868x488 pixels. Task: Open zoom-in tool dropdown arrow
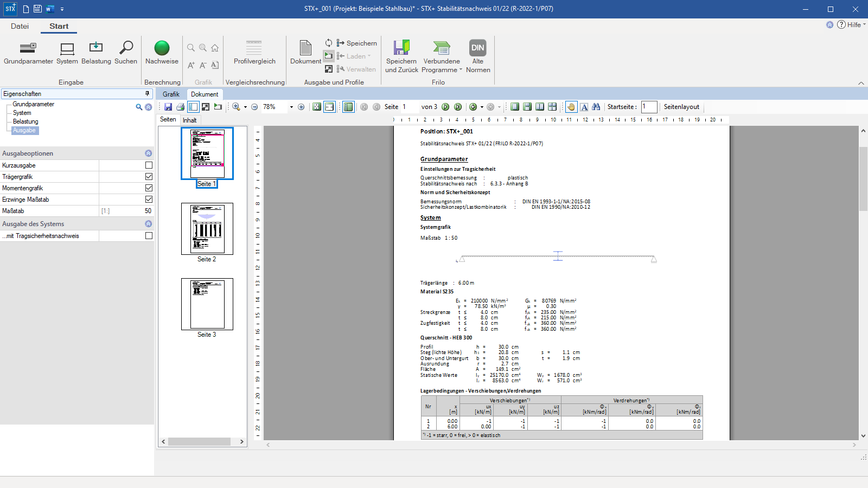pyautogui.click(x=245, y=107)
